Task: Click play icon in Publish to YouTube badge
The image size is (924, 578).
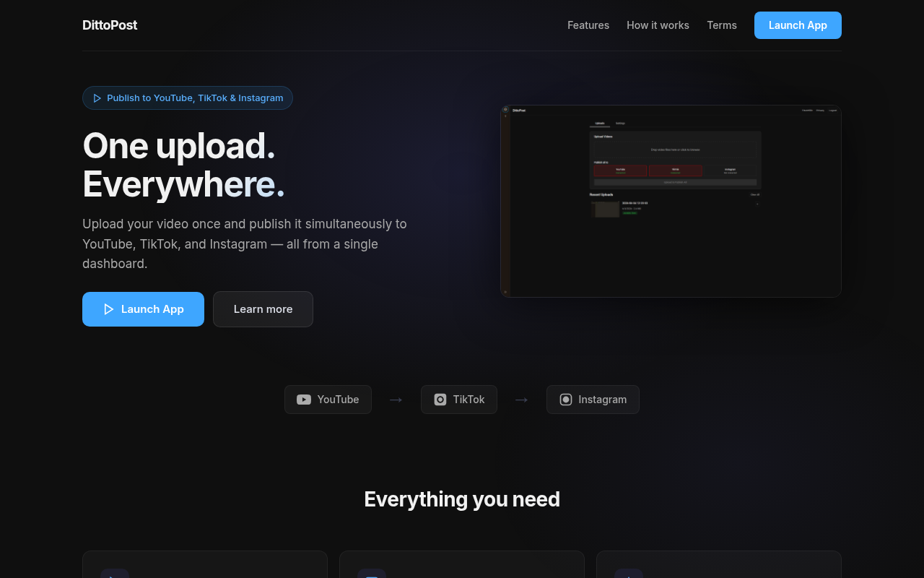Action: point(97,98)
